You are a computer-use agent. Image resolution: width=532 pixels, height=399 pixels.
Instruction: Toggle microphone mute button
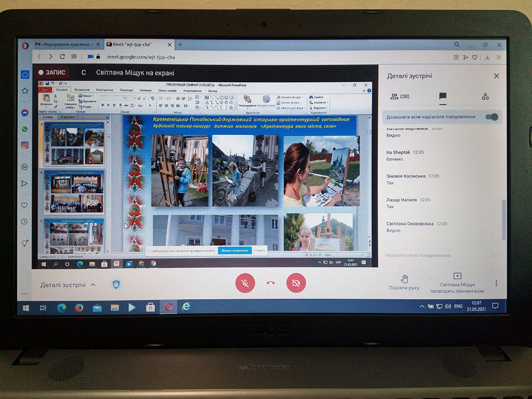[x=245, y=283]
